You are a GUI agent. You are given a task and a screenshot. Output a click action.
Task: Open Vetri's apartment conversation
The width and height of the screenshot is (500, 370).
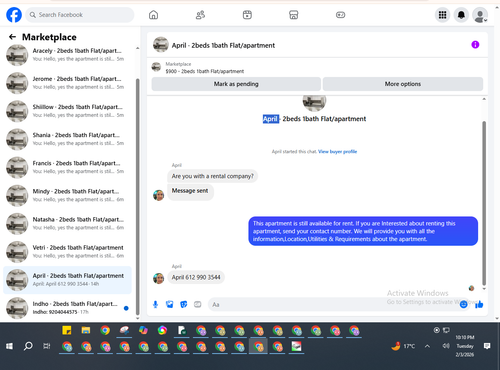(x=68, y=252)
